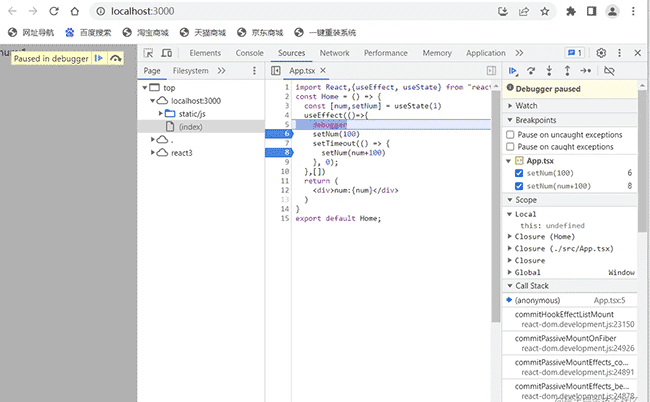Screen dimensions: 650x402
Task: Toggle the breakpoint marker on line 6
Action: pos(279,133)
